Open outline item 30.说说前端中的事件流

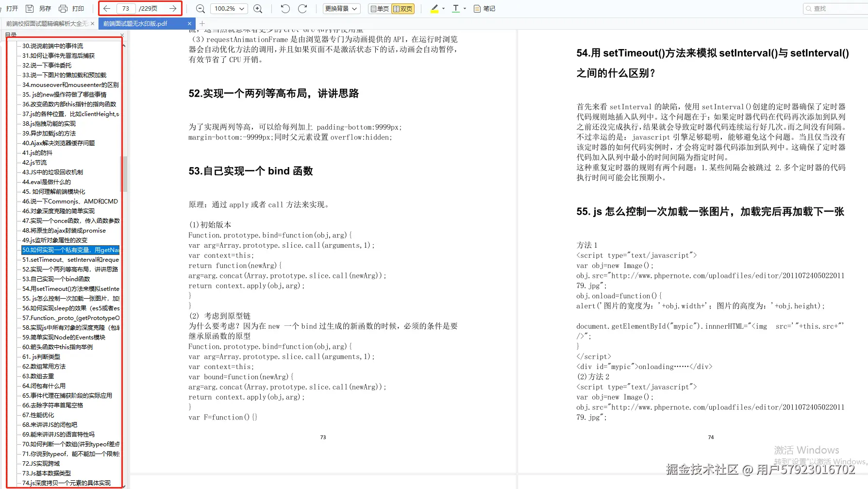[x=52, y=46]
